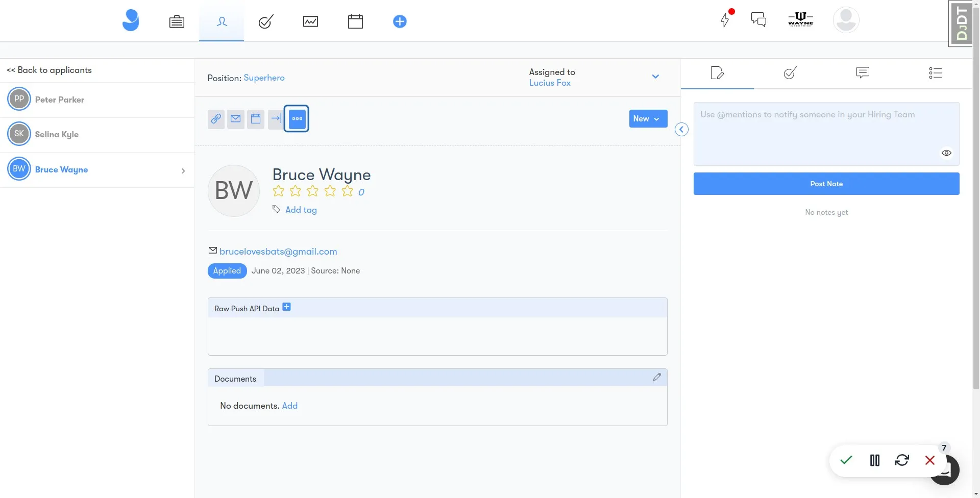980x498 pixels.
Task: Rate Bruce Wayne four stars
Action: [x=330, y=191]
